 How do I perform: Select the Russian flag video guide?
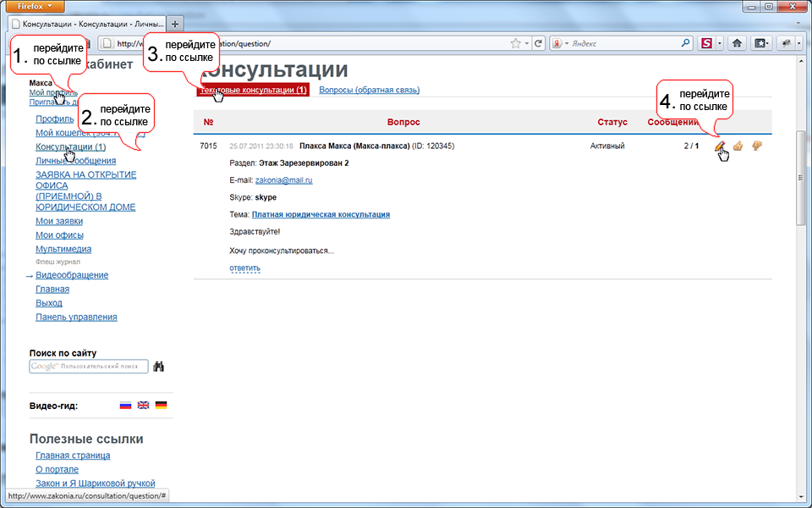click(125, 406)
